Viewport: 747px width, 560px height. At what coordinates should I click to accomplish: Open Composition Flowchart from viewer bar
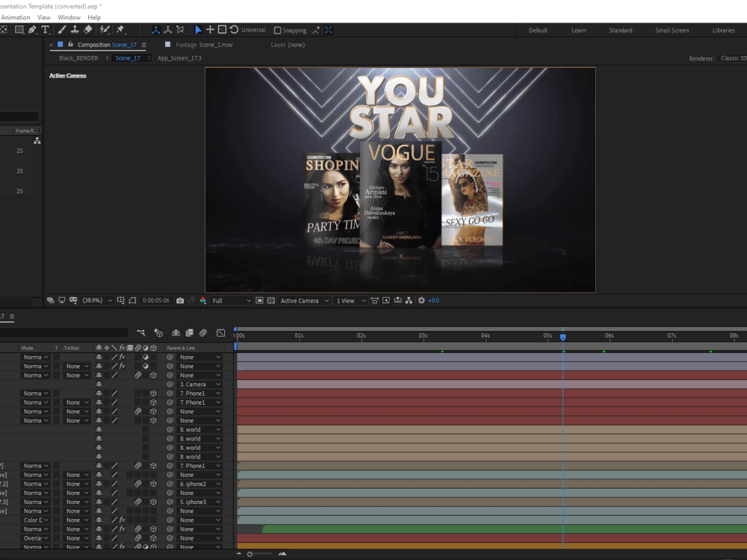[409, 300]
